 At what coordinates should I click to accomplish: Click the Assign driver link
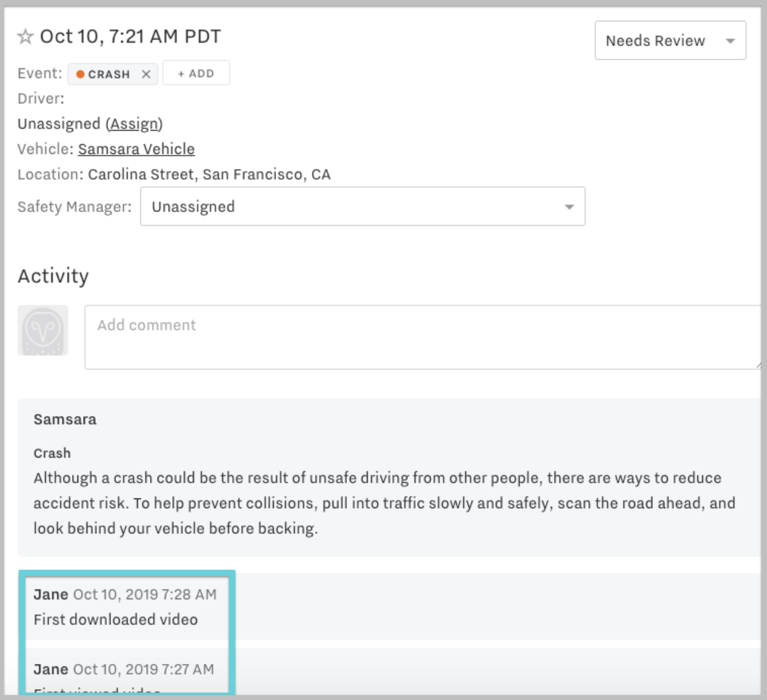point(134,124)
